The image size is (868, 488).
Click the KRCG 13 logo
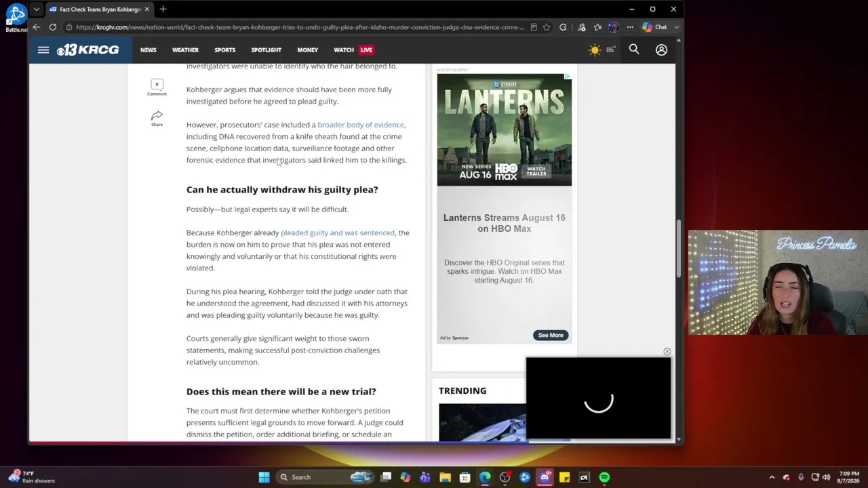tap(87, 49)
